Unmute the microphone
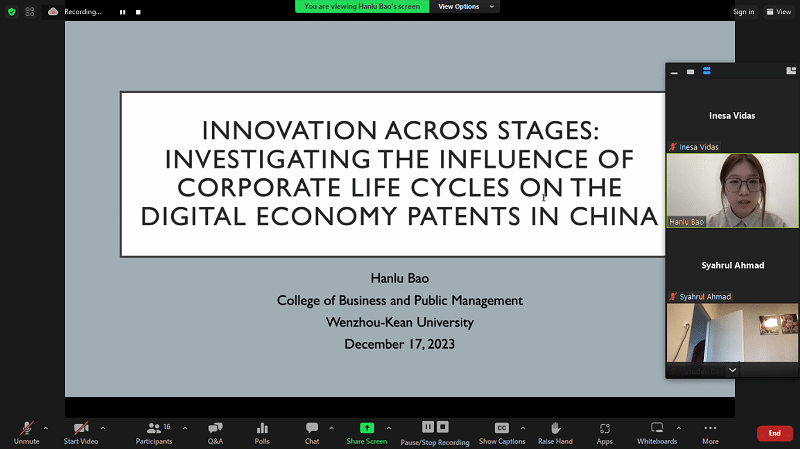800x449 pixels. tap(26, 431)
